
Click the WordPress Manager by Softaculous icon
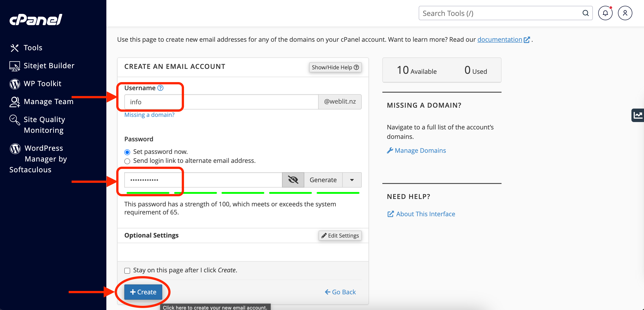click(15, 148)
